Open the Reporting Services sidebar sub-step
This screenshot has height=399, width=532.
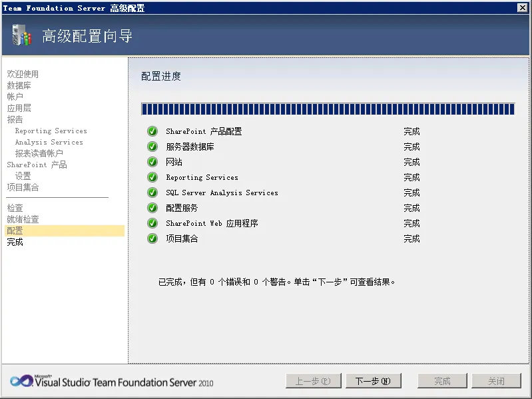pos(51,131)
